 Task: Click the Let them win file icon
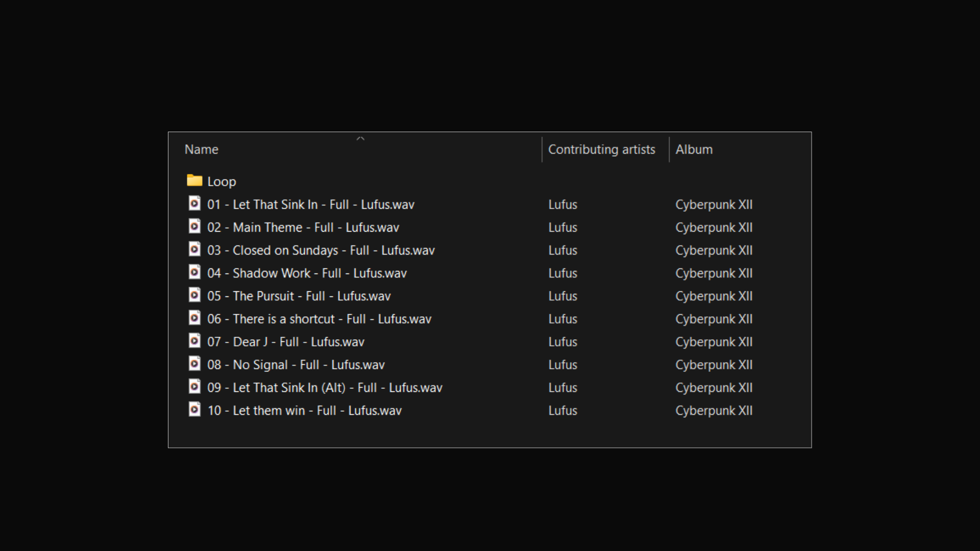click(x=194, y=410)
